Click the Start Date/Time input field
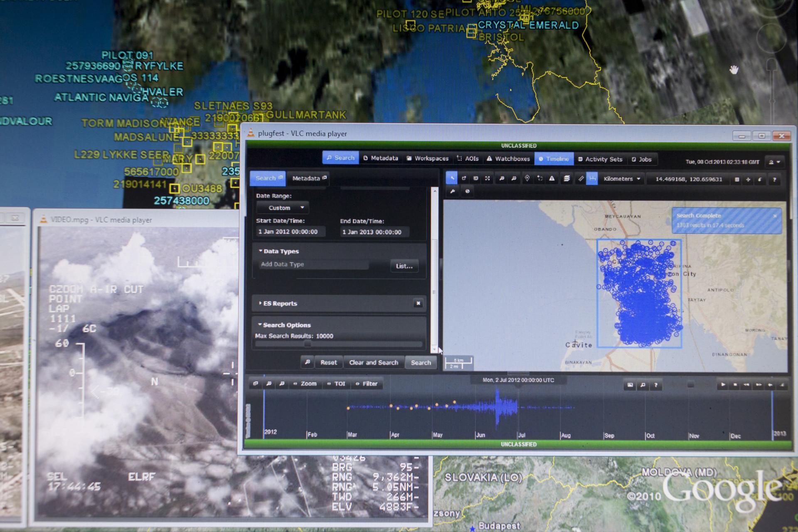This screenshot has width=798, height=532. (290, 232)
